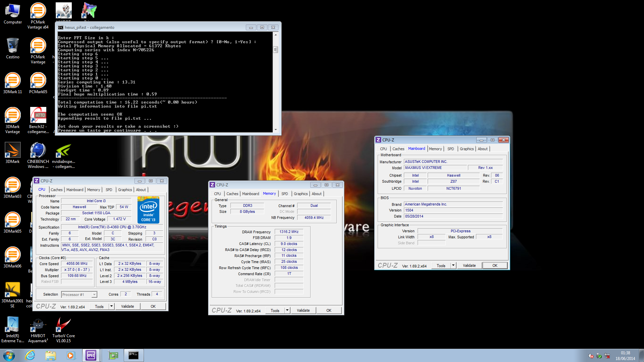Open the Computer desktop icon

click(x=13, y=14)
